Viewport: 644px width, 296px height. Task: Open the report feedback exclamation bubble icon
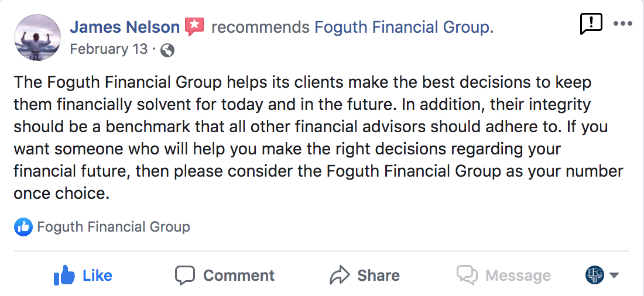(x=591, y=24)
